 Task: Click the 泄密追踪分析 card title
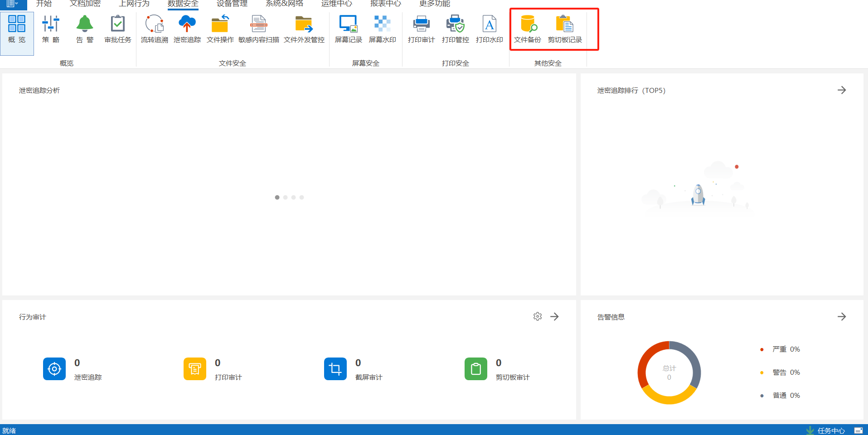(39, 91)
